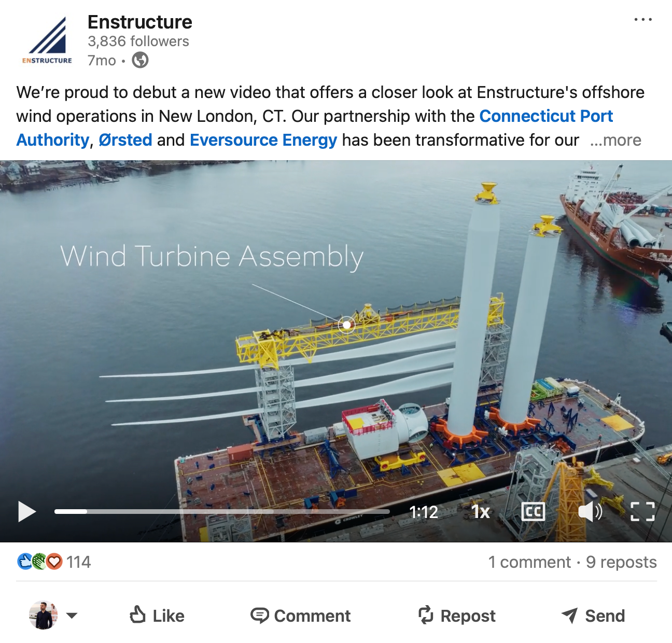This screenshot has height=643, width=672.
Task: Open the post options three-dot menu
Action: [643, 20]
